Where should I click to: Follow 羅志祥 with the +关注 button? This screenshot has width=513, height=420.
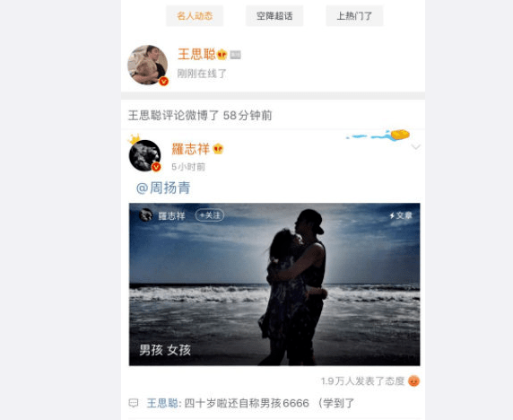(x=210, y=215)
